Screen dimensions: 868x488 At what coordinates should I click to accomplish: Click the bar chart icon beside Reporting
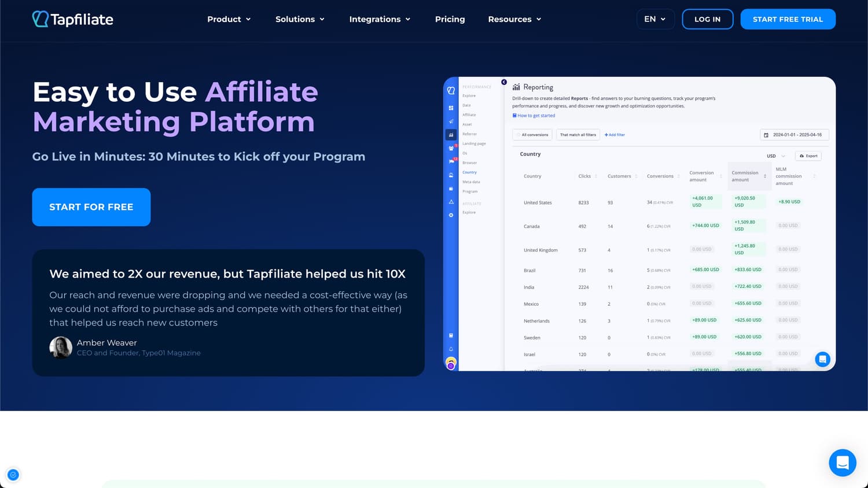[x=516, y=87]
